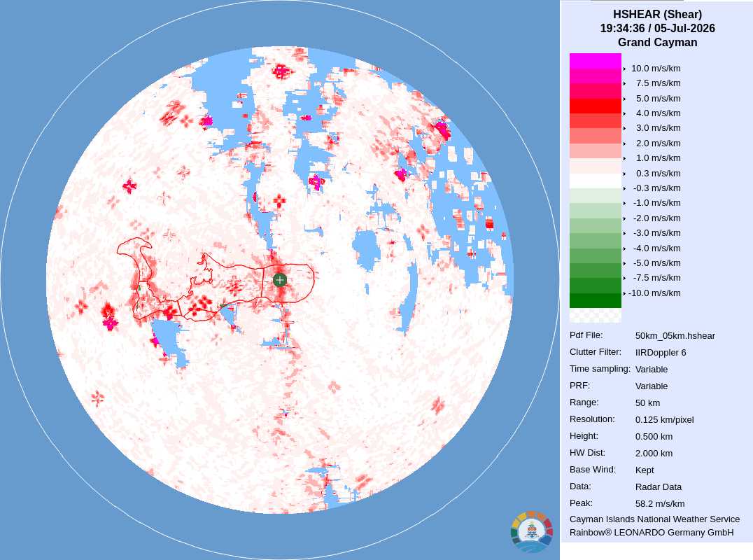Select the magenta top legend color band
753x560 pixels.
[596, 61]
